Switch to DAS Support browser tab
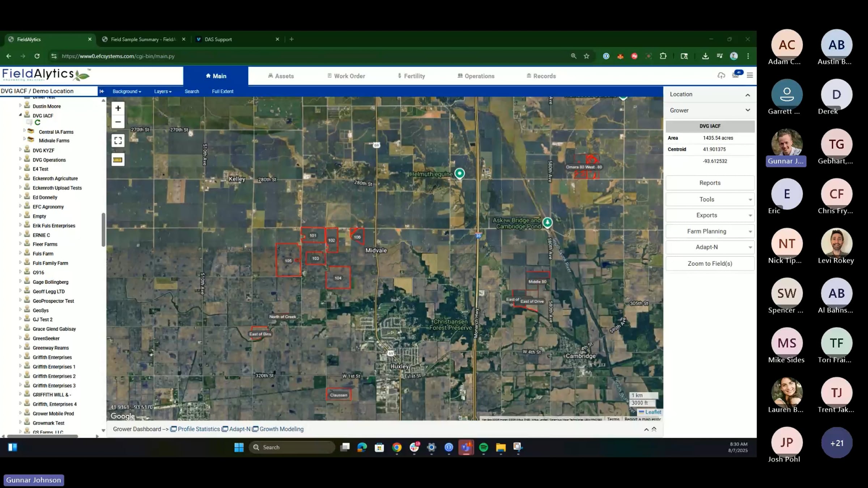868x488 pixels. point(237,39)
